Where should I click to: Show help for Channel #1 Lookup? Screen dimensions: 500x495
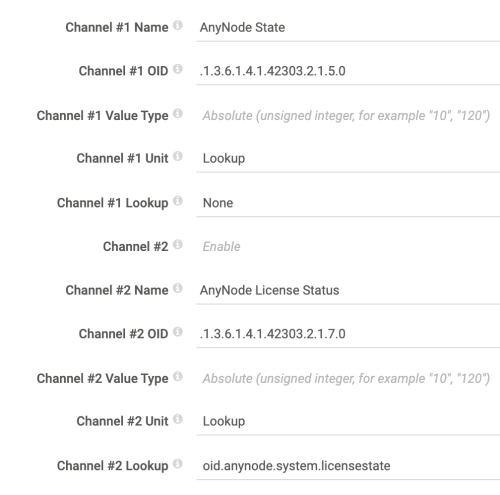tap(178, 201)
